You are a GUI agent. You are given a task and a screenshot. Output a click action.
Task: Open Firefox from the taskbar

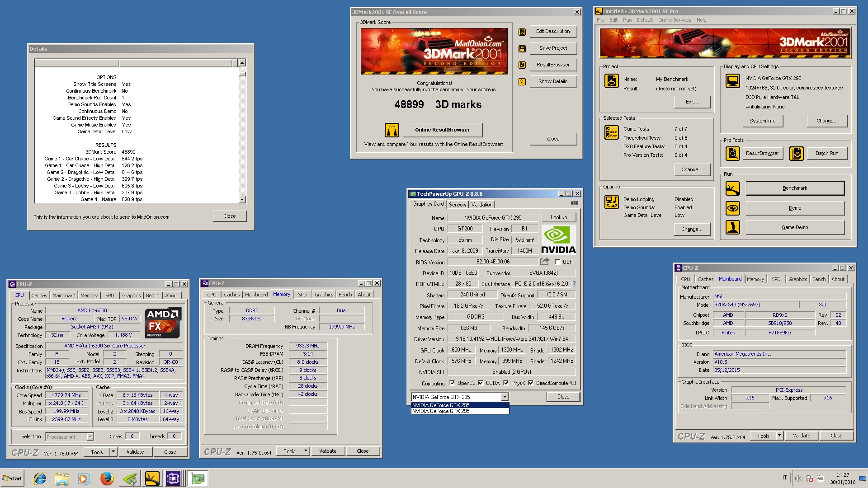(x=107, y=479)
